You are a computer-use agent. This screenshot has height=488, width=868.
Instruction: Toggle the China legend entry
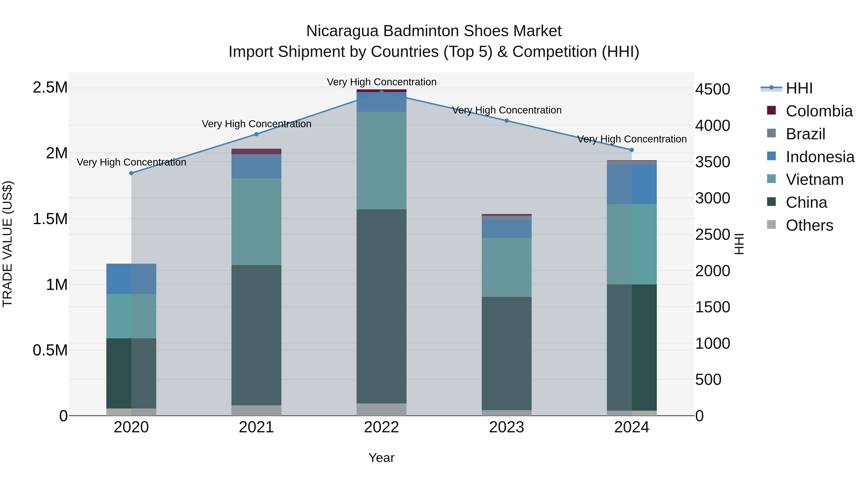point(797,202)
